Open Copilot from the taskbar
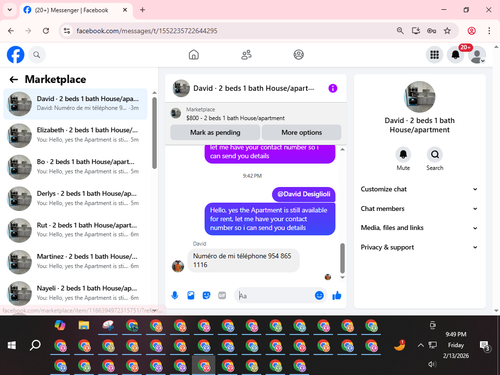Viewport: 500px width, 375px height. (60, 325)
